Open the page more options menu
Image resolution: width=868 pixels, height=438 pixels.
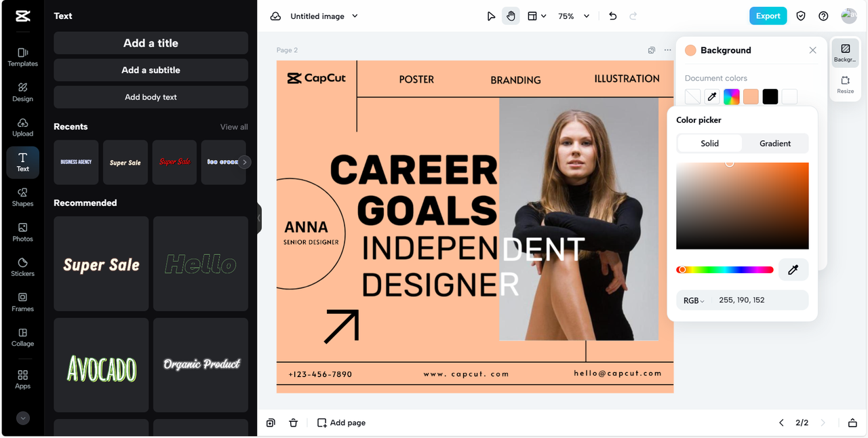pos(668,50)
